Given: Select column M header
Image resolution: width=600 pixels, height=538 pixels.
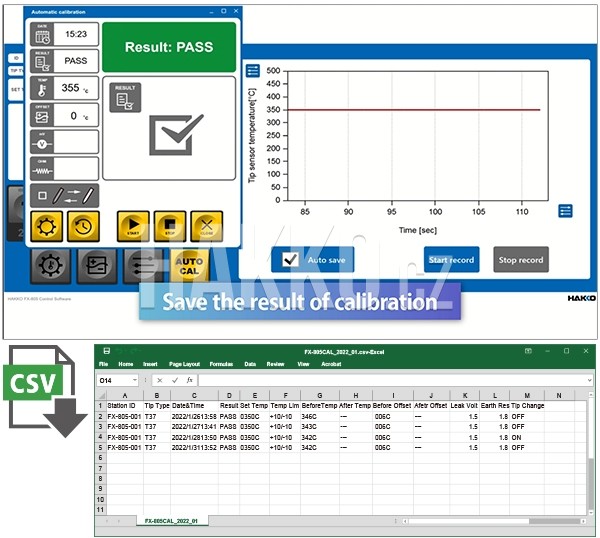Looking at the screenshot, I should [527, 395].
